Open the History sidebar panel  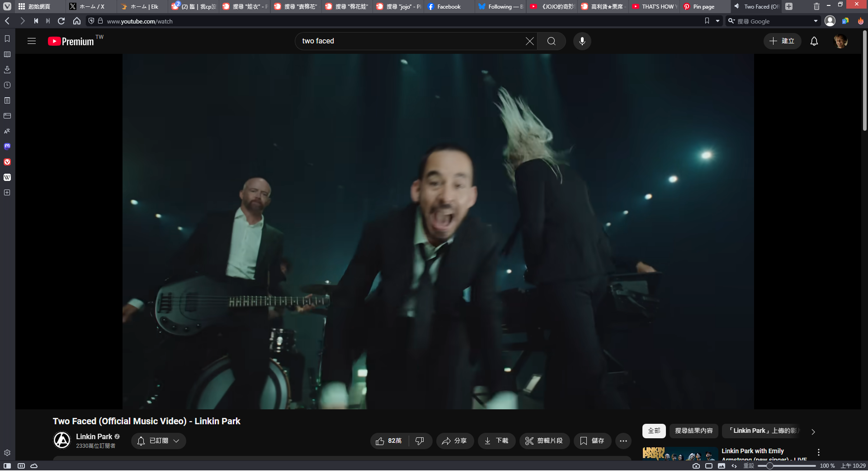(7, 85)
